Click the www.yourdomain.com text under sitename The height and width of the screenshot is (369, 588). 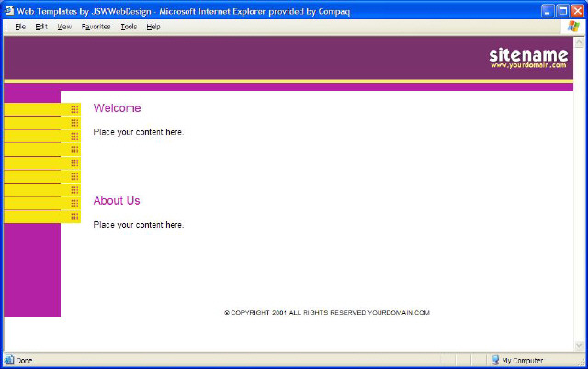[x=527, y=65]
